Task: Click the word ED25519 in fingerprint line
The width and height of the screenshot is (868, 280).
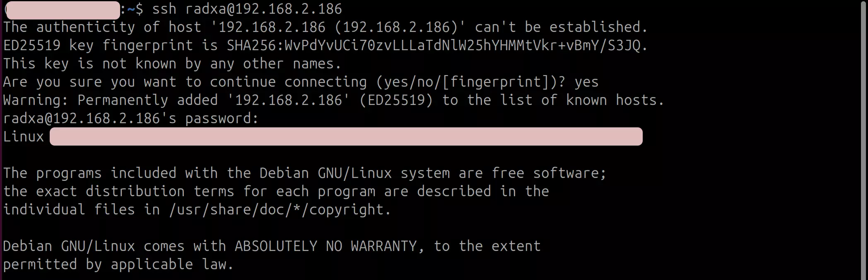Action: [x=32, y=45]
